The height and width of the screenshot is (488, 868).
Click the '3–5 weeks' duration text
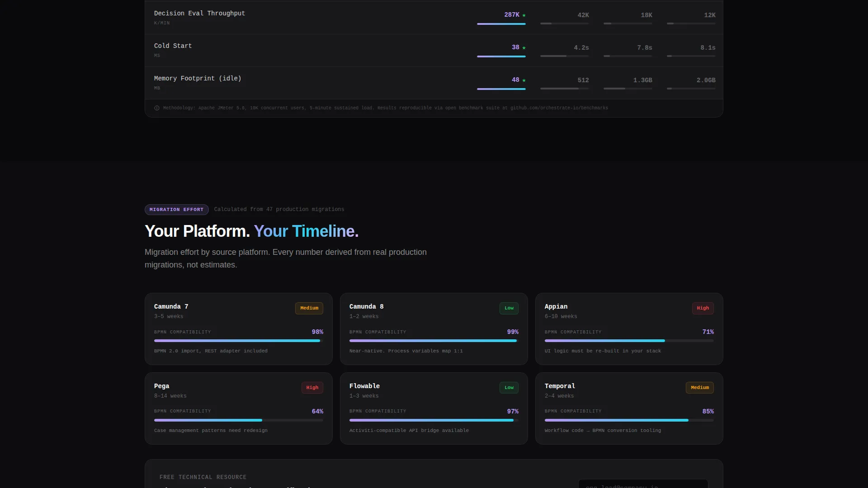point(169,317)
